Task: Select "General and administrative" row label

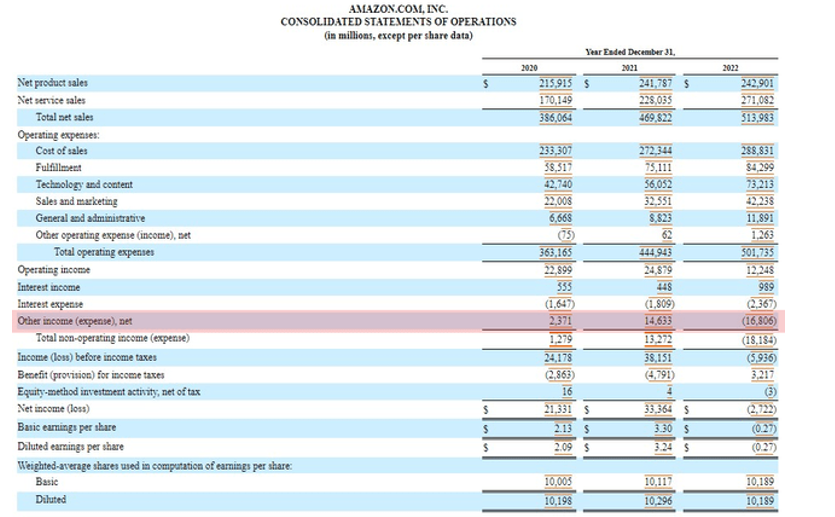Action: coord(90,218)
